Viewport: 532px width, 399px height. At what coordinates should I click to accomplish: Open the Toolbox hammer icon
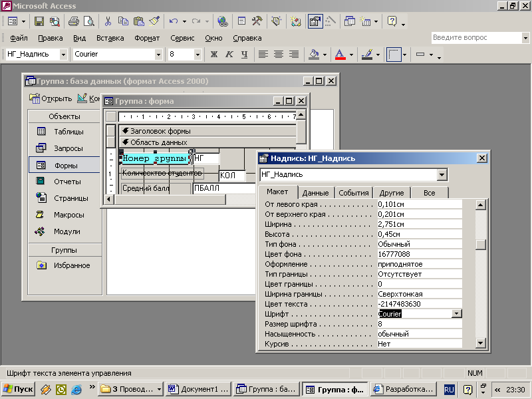257,22
